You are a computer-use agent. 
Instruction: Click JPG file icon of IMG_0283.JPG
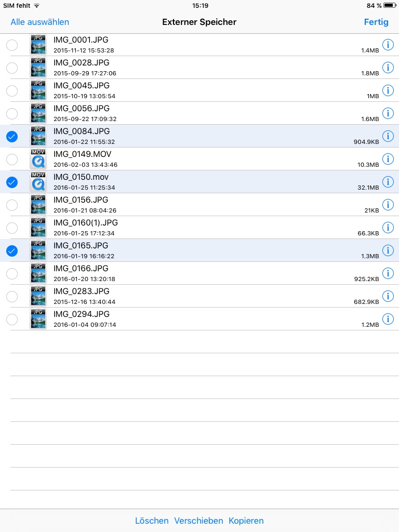point(38,296)
